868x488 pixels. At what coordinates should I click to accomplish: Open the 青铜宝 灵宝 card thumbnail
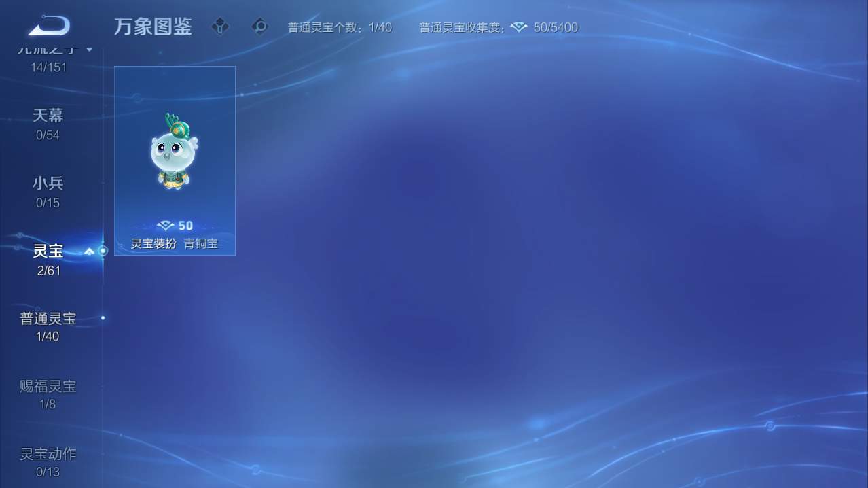point(175,160)
